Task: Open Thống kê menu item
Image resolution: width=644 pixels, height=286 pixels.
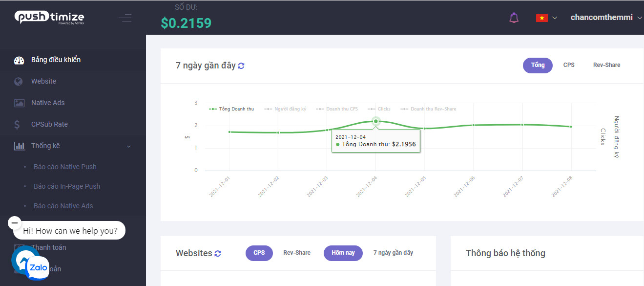Action: pyautogui.click(x=45, y=146)
